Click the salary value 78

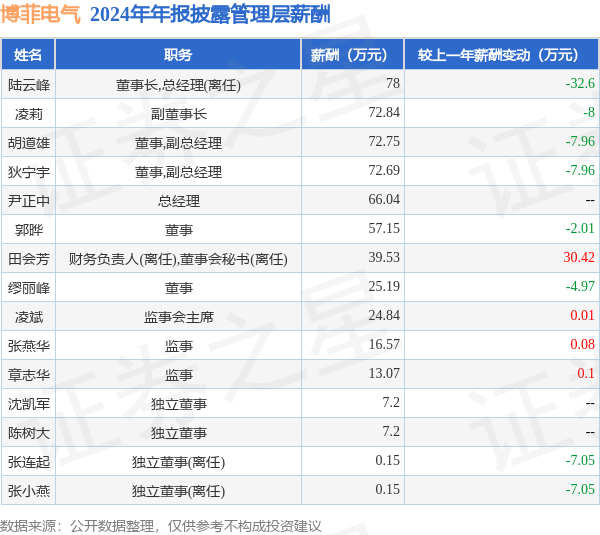point(393,83)
